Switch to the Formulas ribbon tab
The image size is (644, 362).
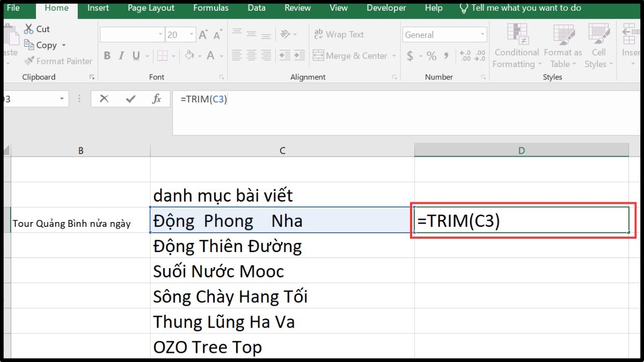click(210, 8)
